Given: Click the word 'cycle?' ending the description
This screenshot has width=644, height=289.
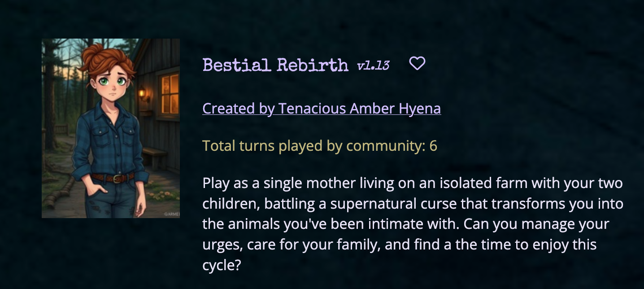Looking at the screenshot, I should pyautogui.click(x=222, y=266).
